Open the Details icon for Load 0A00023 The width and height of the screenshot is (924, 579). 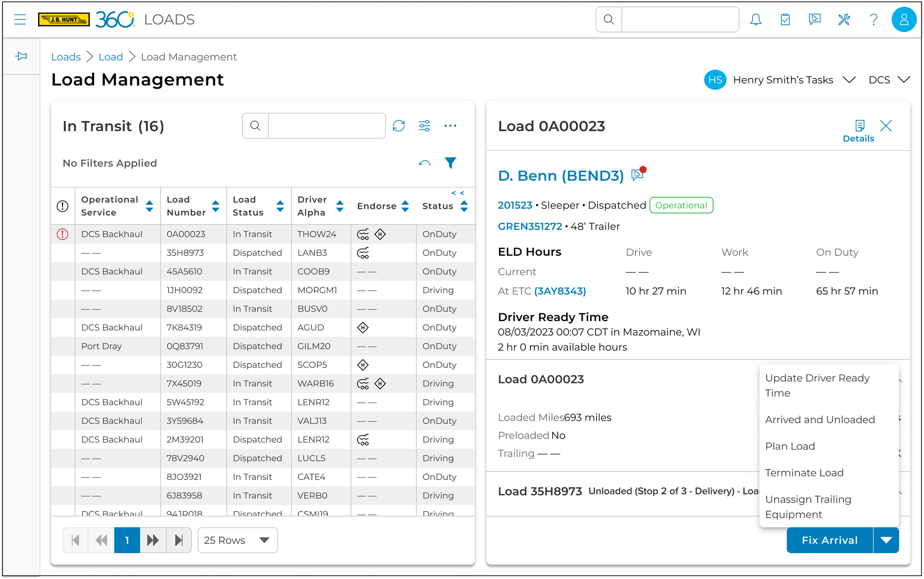[860, 125]
